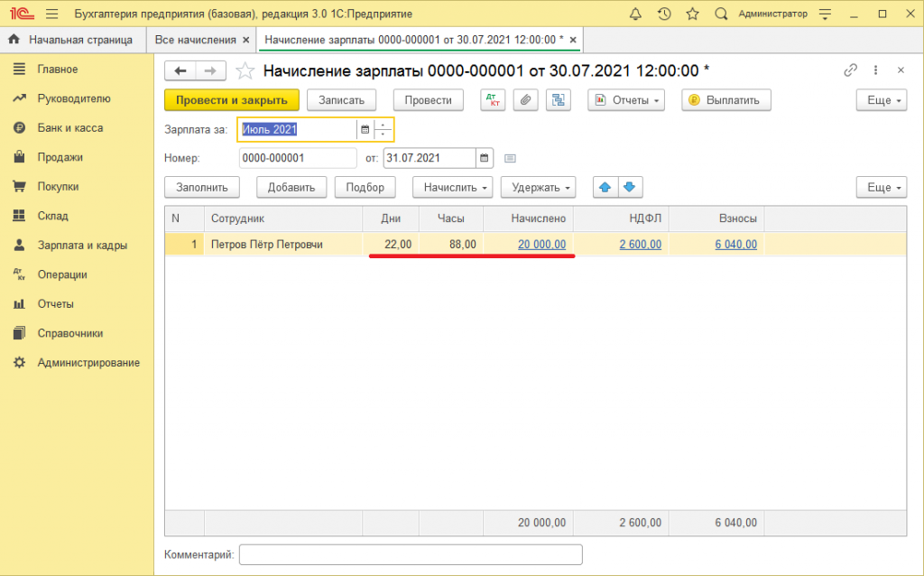Screen dimensions: 924x576
Task: Click the Дт/Кт postings icon button
Action: click(x=493, y=100)
